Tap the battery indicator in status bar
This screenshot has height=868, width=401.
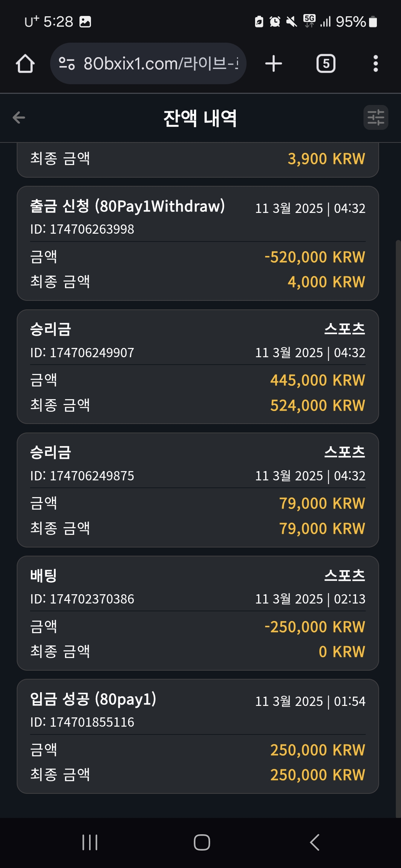pos(373,22)
